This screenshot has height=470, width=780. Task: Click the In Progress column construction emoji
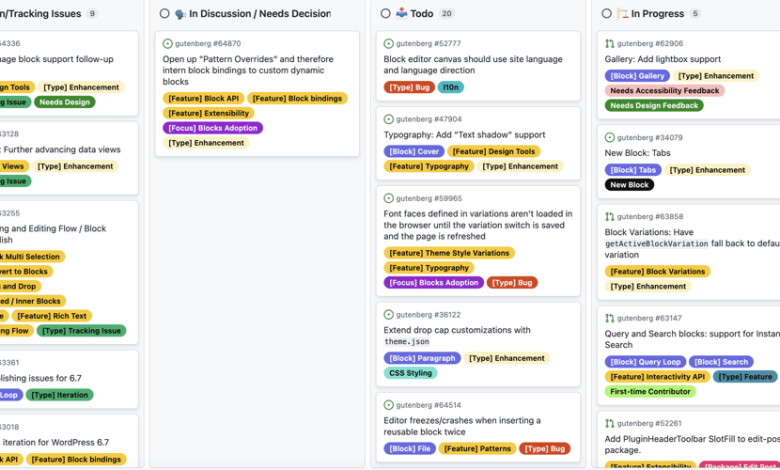pyautogui.click(x=622, y=13)
